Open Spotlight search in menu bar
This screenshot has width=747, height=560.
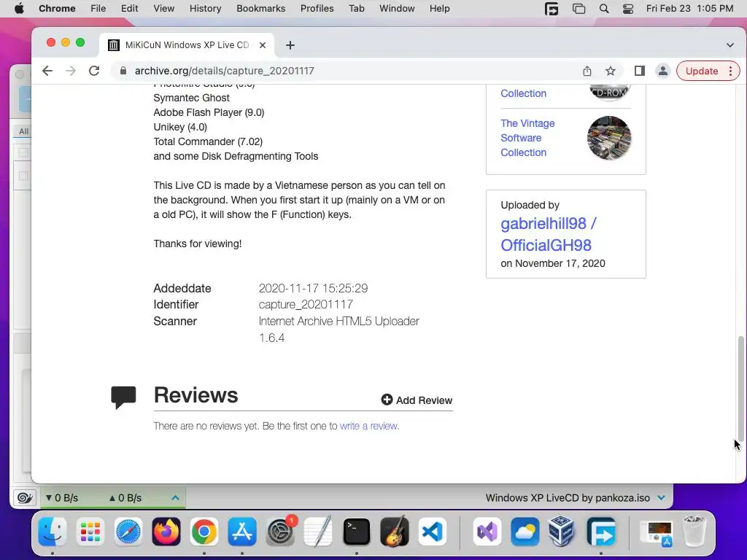pos(603,9)
